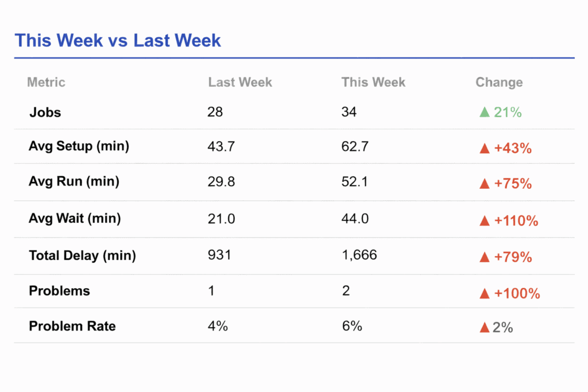Click the Avg Wait (min) row label

point(75,218)
